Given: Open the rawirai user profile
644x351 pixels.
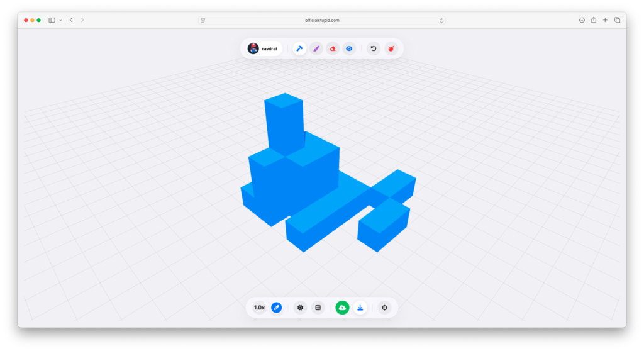Looking at the screenshot, I should coord(264,48).
